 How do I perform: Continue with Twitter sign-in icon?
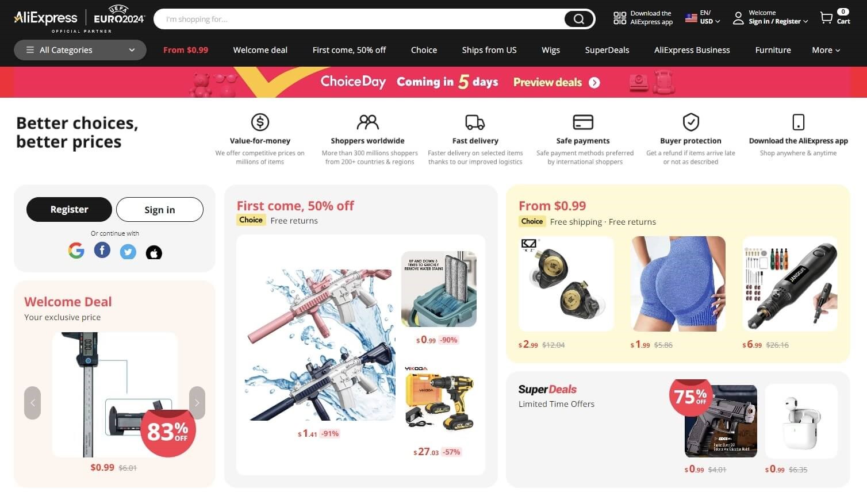[x=128, y=252]
